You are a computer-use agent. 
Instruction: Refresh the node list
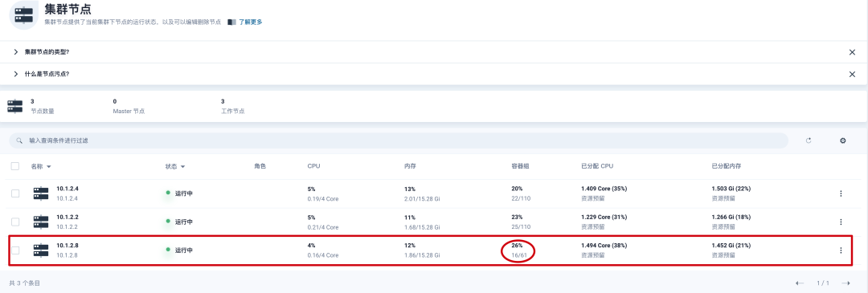click(x=809, y=141)
